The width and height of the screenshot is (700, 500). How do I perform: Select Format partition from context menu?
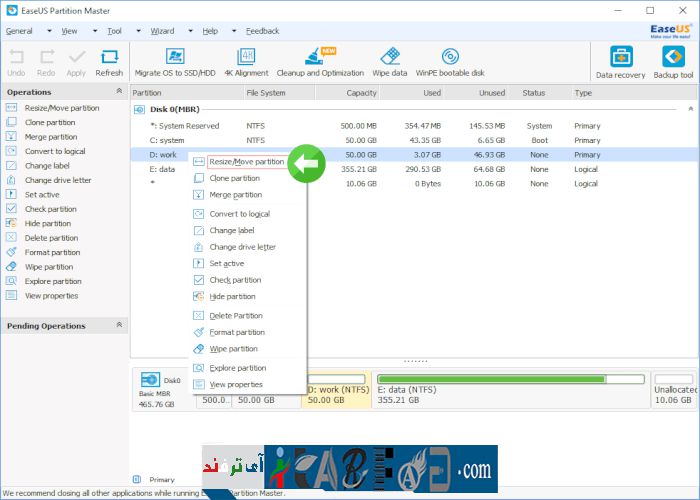237,332
